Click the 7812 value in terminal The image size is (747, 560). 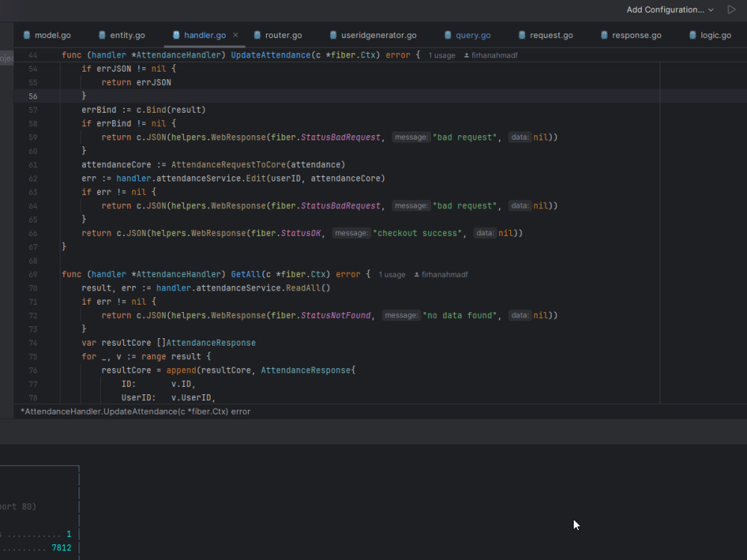[61, 548]
